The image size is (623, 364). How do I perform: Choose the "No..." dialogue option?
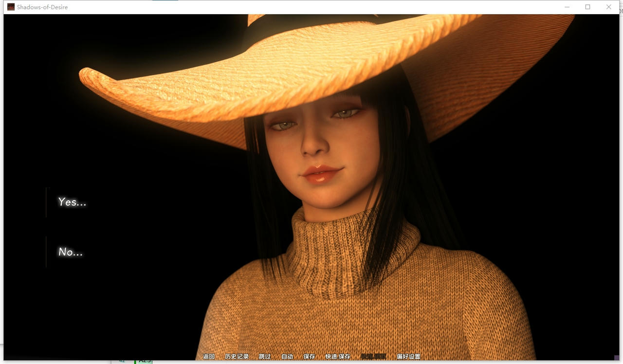click(x=70, y=252)
